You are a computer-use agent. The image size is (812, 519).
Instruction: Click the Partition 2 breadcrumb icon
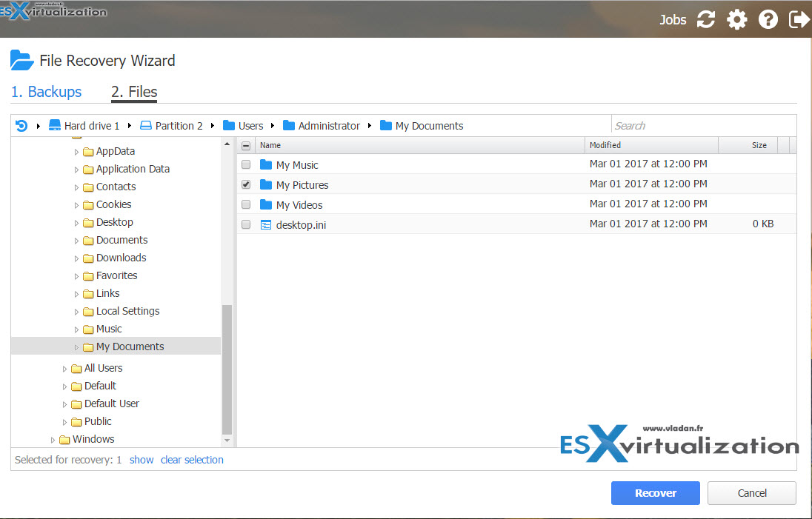point(146,125)
